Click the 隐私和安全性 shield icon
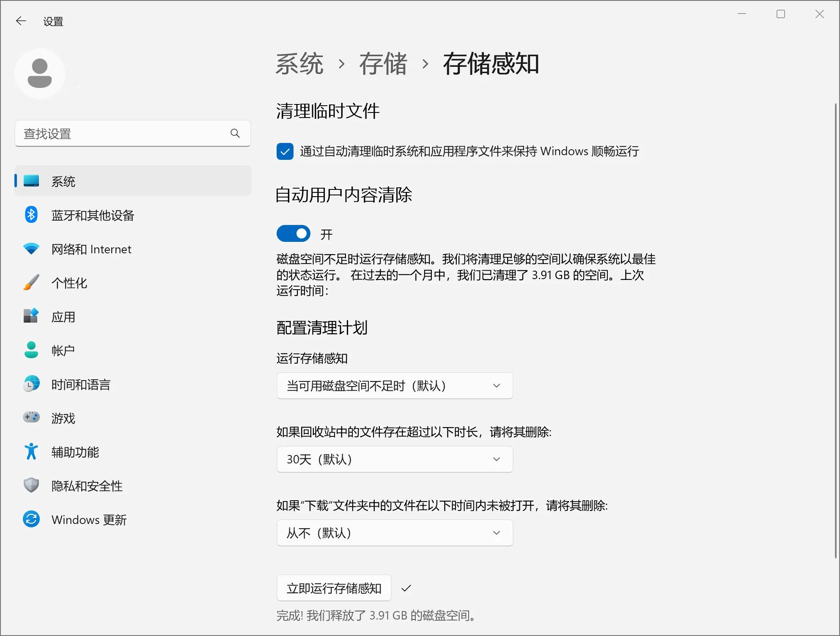The image size is (840, 636). click(31, 485)
